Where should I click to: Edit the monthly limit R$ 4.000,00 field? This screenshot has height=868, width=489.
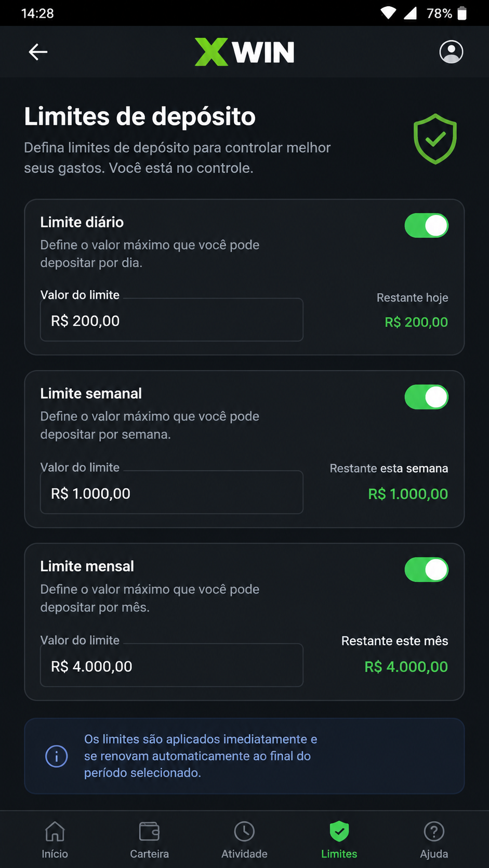[x=171, y=665]
